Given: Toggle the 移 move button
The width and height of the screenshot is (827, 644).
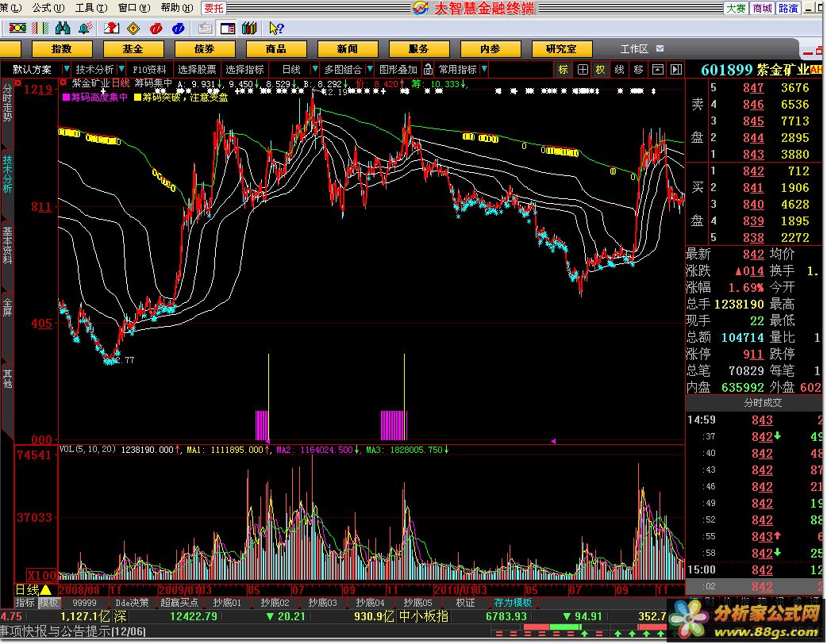Looking at the screenshot, I should click(x=639, y=69).
